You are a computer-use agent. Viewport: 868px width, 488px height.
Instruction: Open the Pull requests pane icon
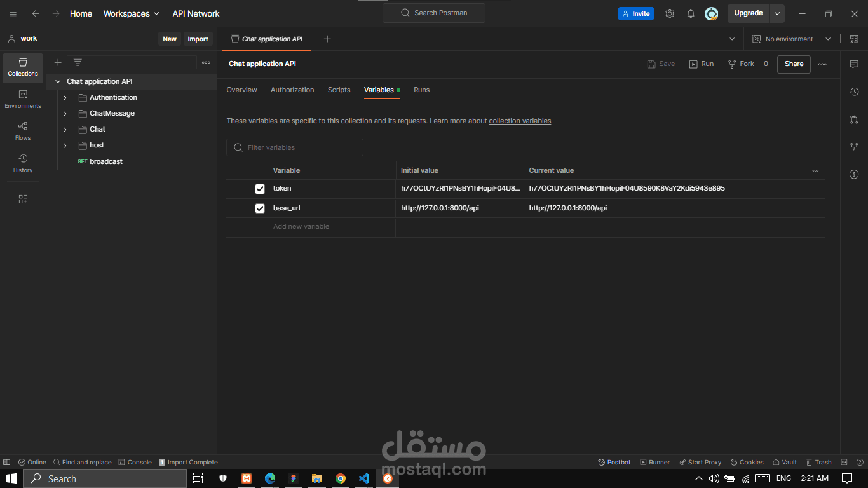pyautogui.click(x=854, y=119)
